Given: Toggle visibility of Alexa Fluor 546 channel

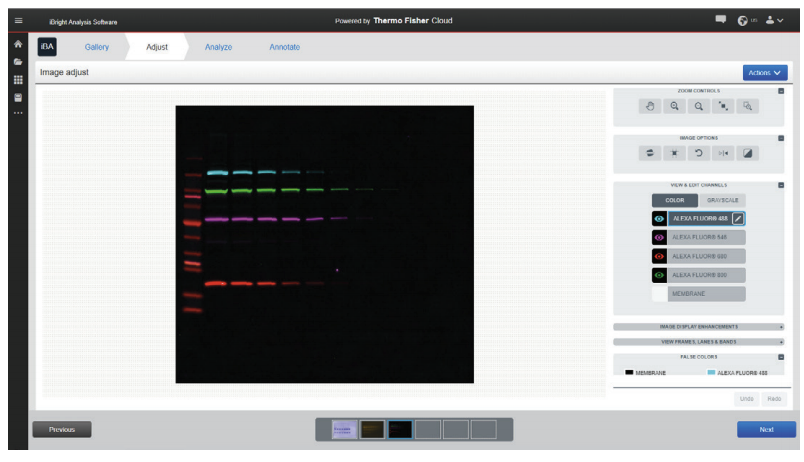Looking at the screenshot, I should [x=659, y=237].
